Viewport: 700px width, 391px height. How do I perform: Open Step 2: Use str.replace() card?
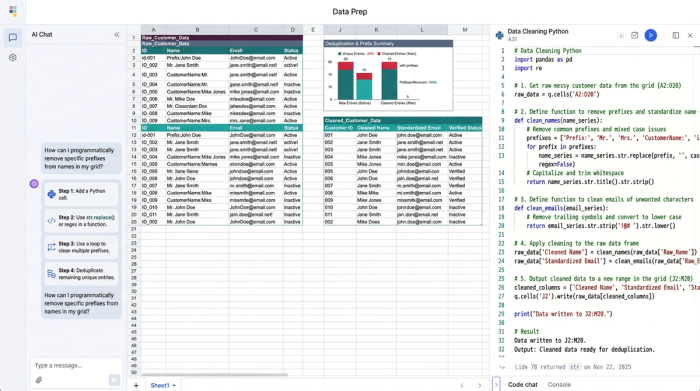tap(81, 220)
